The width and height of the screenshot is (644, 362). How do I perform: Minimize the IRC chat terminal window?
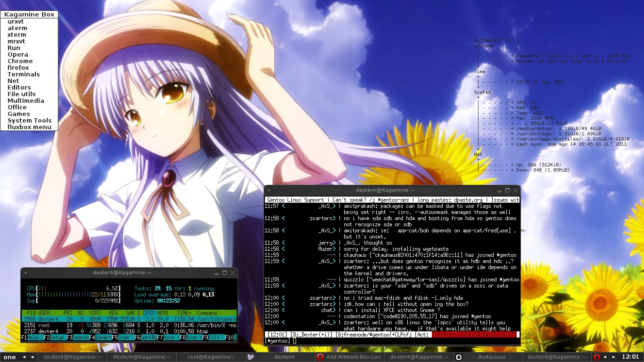pyautogui.click(x=499, y=190)
